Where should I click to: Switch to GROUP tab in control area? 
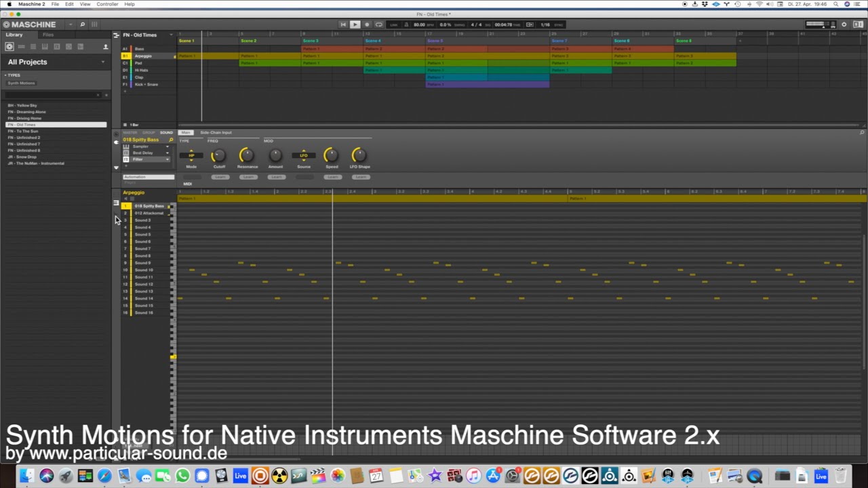148,132
